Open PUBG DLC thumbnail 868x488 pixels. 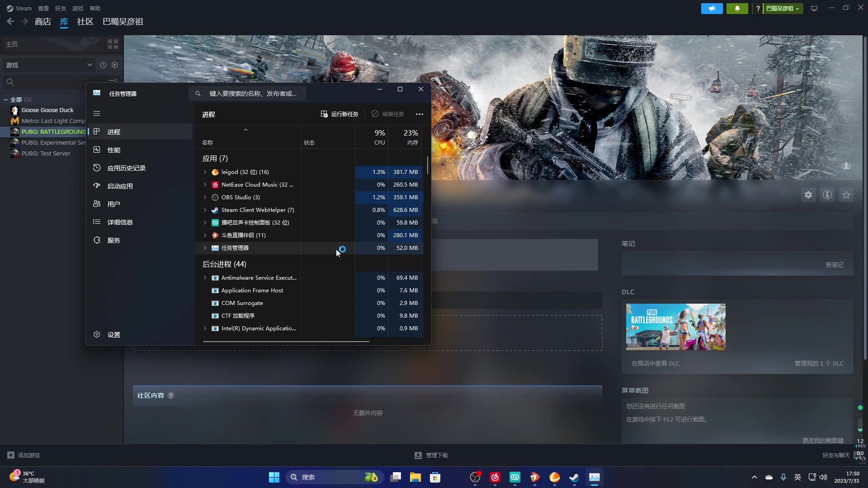[676, 327]
